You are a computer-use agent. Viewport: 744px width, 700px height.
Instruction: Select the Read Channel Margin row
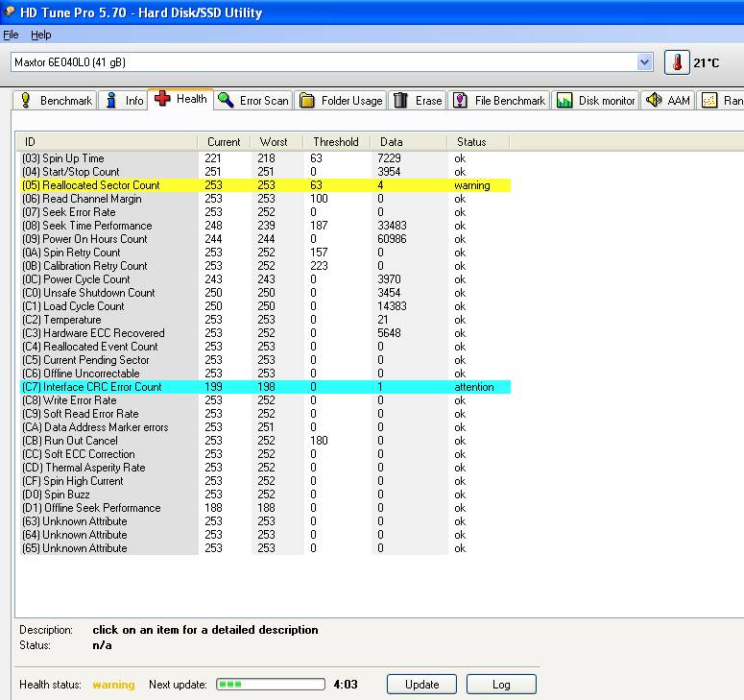click(x=265, y=199)
